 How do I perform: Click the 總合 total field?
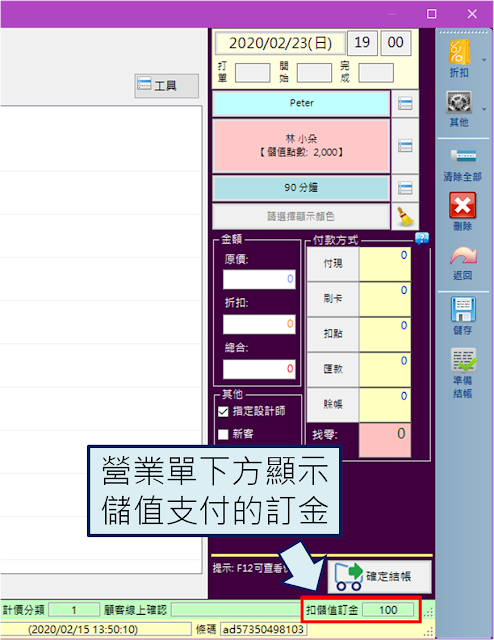point(259,369)
